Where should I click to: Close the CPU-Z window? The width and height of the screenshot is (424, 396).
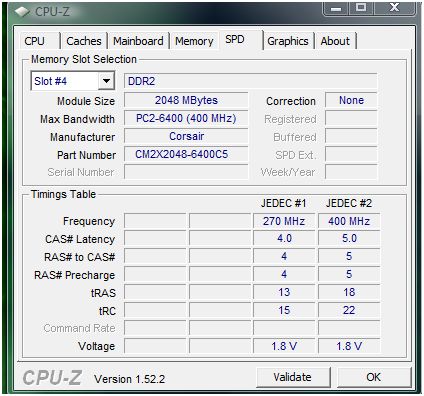coord(395,8)
